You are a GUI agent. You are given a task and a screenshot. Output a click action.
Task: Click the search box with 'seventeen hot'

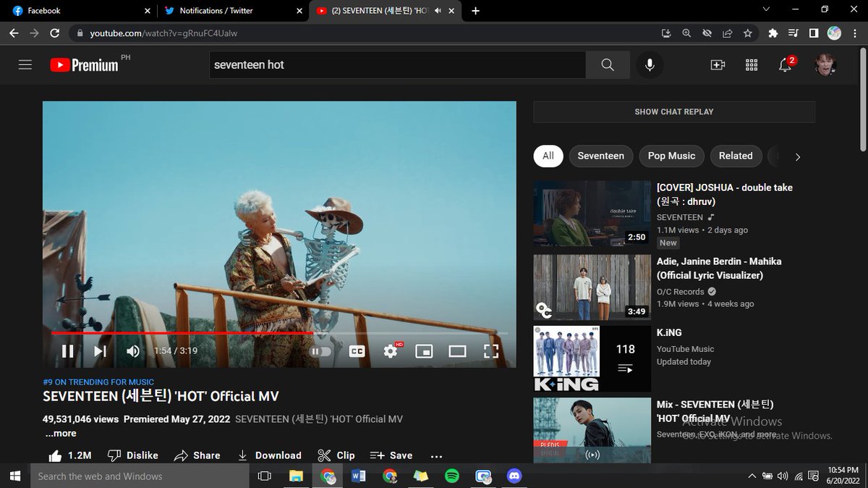click(397, 64)
